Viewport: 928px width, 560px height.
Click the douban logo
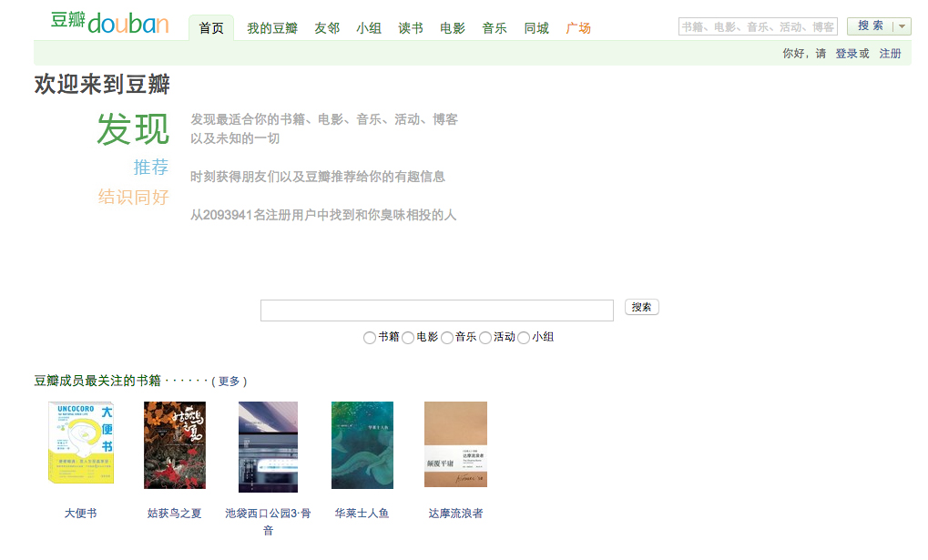pos(109,23)
